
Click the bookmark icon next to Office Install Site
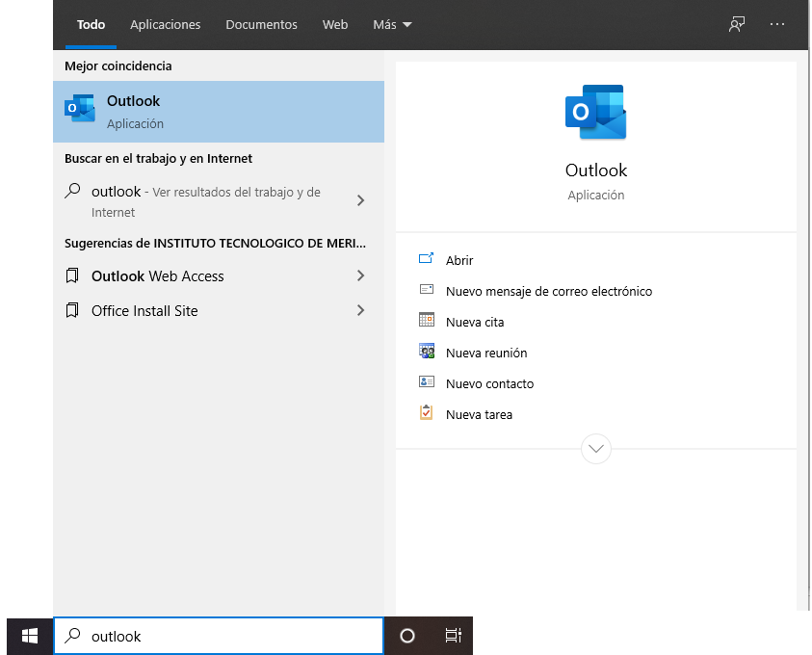point(72,310)
